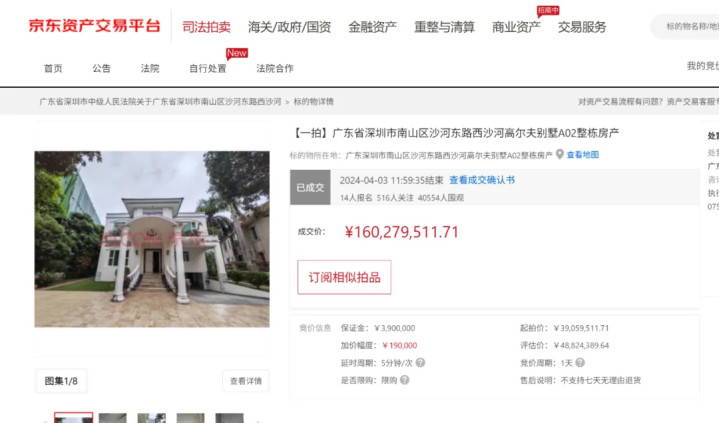Click the 14人报名 statistics text

click(x=356, y=198)
